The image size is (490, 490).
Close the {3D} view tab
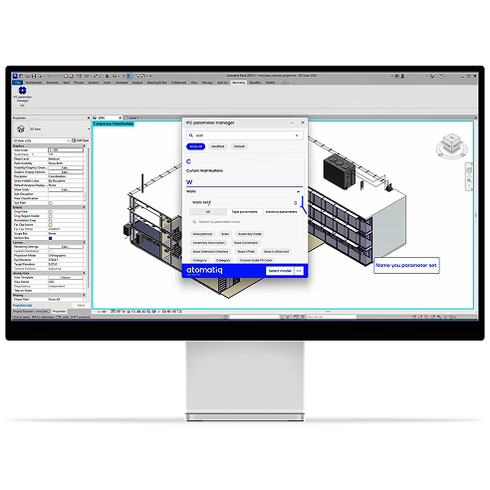click(x=120, y=118)
